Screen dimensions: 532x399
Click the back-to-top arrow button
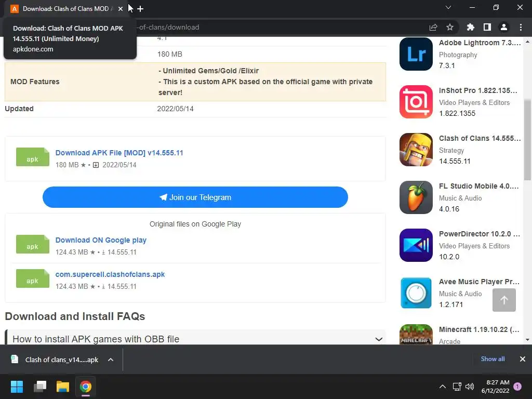504,300
